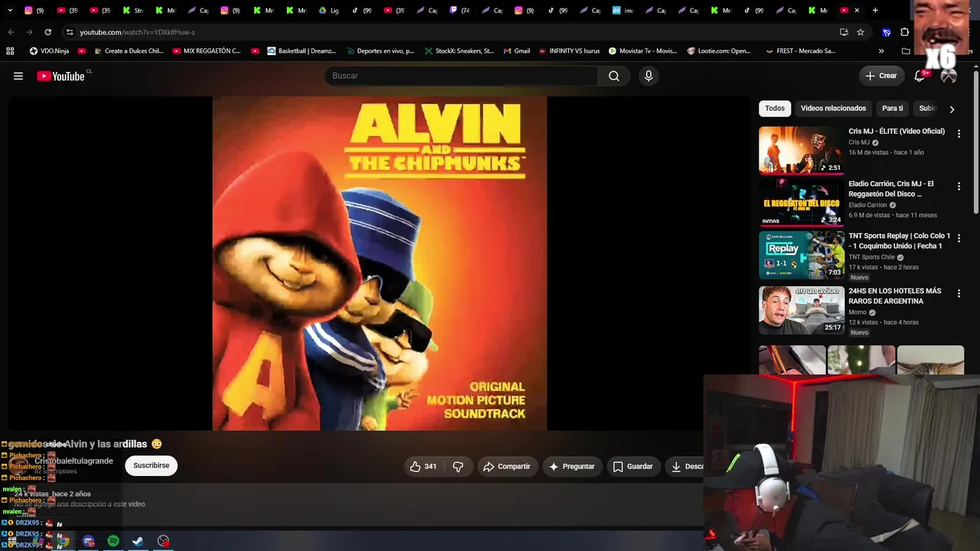The width and height of the screenshot is (980, 551).
Task: Click the Buscar search input field
Action: pyautogui.click(x=461, y=76)
